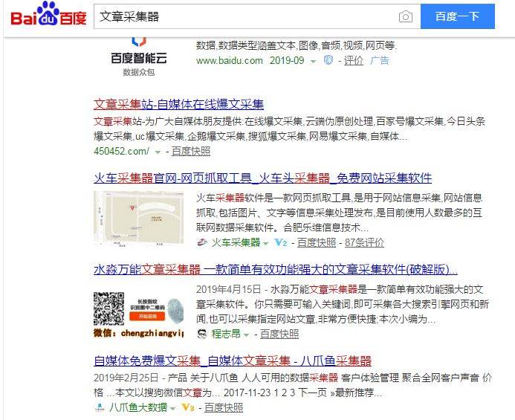
Task: Open 百度快照 for 八爪鱼大数据 result
Action: [x=224, y=407]
